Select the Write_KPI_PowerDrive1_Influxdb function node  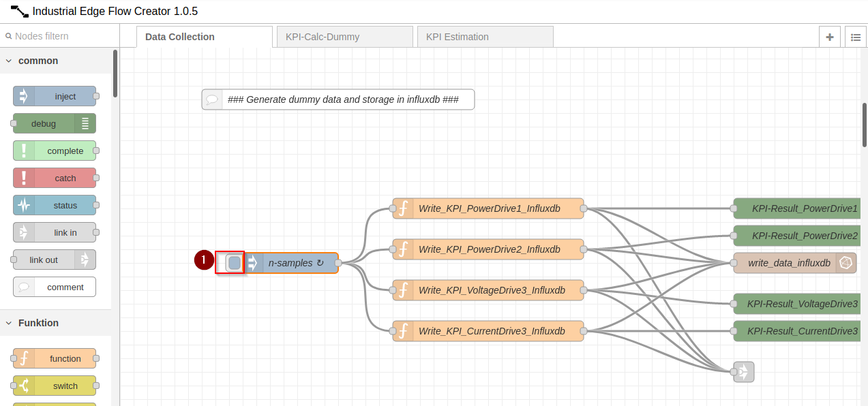[x=488, y=208]
